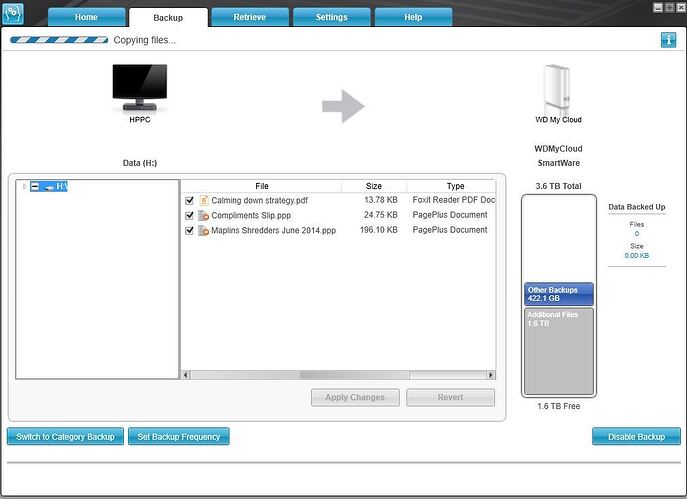Click the 13.78 KB size value
The height and width of the screenshot is (499, 687).
click(381, 200)
